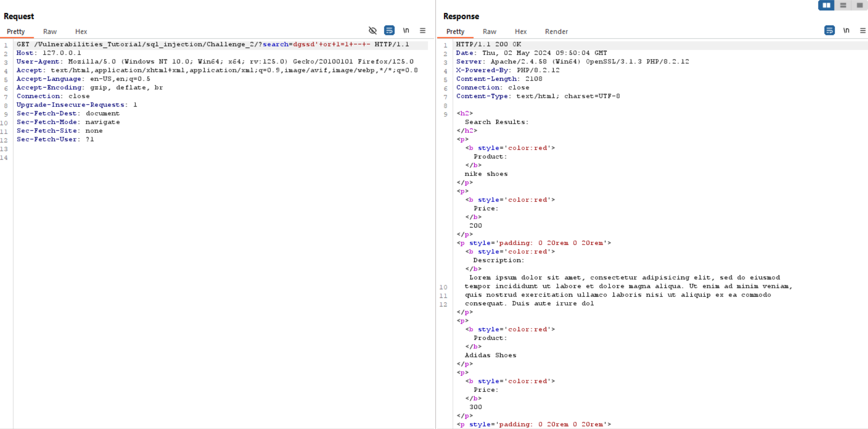The width and height of the screenshot is (868, 429).
Task: Click the 'Lorem ipsum dolor sit amet' line
Action: [x=625, y=278]
